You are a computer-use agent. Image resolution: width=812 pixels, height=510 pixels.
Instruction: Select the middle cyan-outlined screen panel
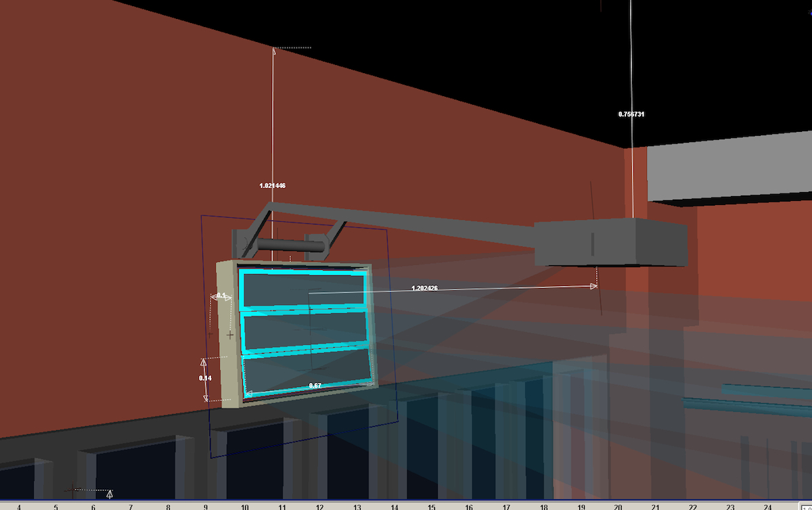click(x=304, y=330)
